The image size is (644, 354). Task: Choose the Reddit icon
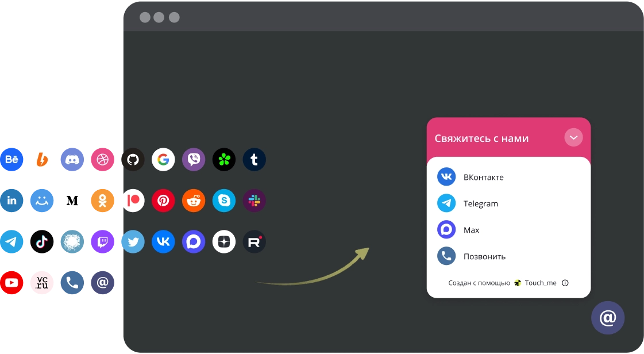tap(194, 201)
